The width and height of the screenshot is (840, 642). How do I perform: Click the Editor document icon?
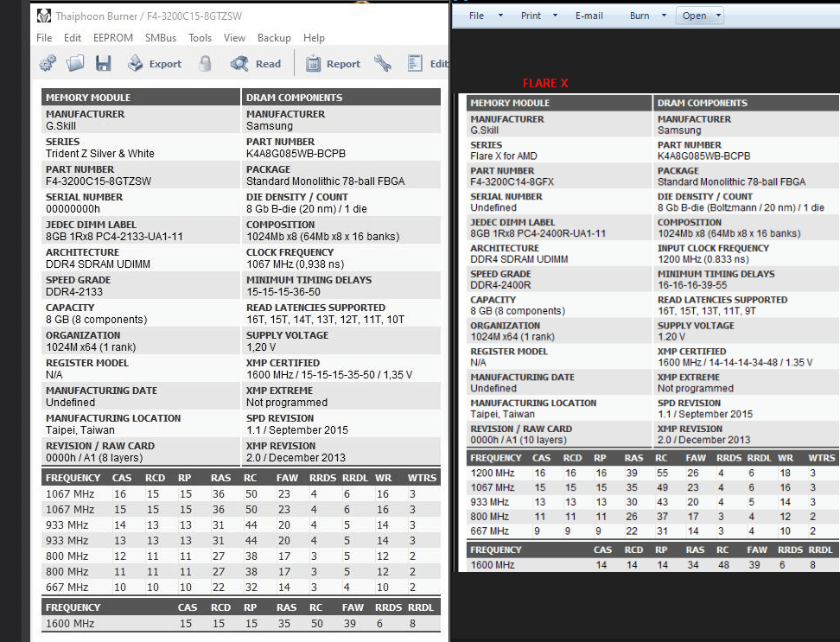click(x=415, y=63)
